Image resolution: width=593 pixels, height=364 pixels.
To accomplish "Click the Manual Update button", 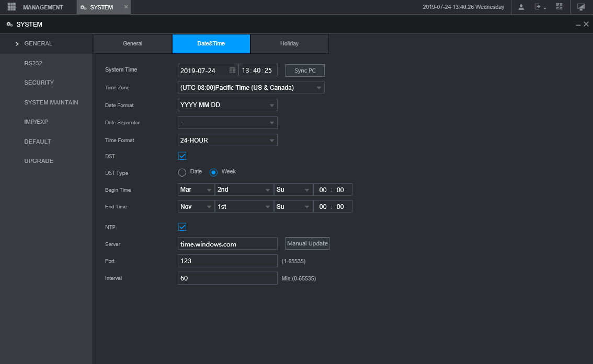I will [307, 243].
